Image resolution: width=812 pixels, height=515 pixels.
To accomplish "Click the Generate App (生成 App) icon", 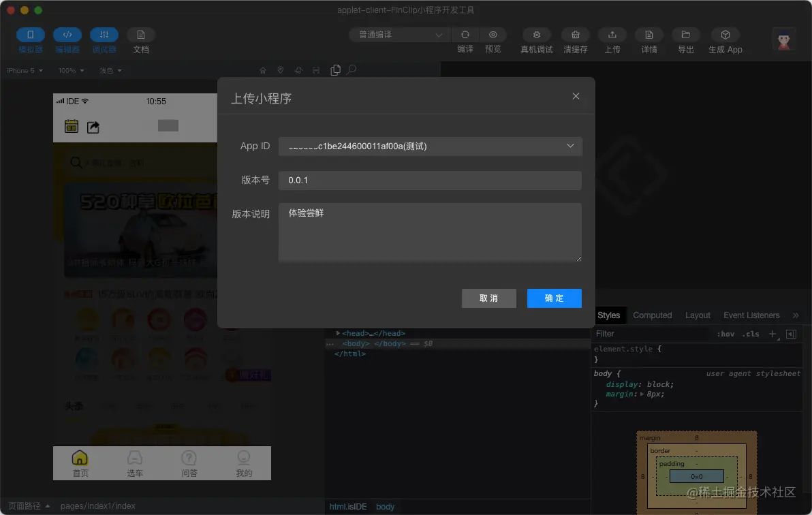I will tap(725, 35).
